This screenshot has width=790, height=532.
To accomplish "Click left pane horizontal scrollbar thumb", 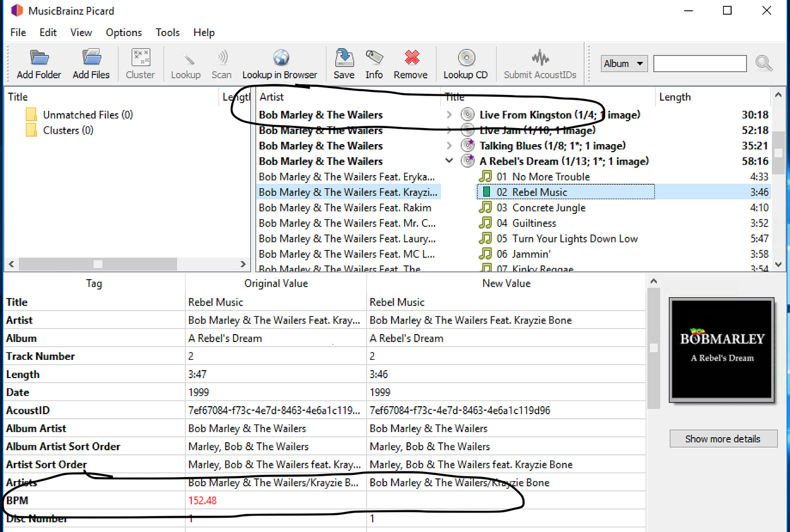I will click(x=98, y=264).
